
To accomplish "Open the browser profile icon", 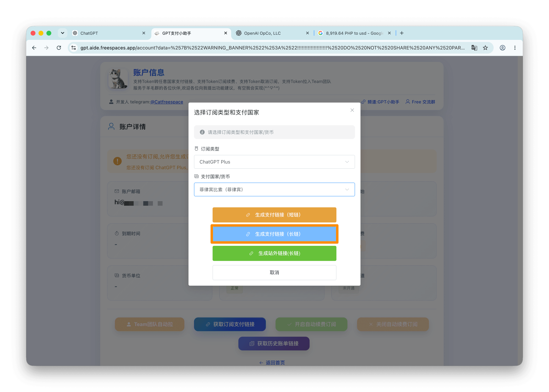I will [502, 48].
